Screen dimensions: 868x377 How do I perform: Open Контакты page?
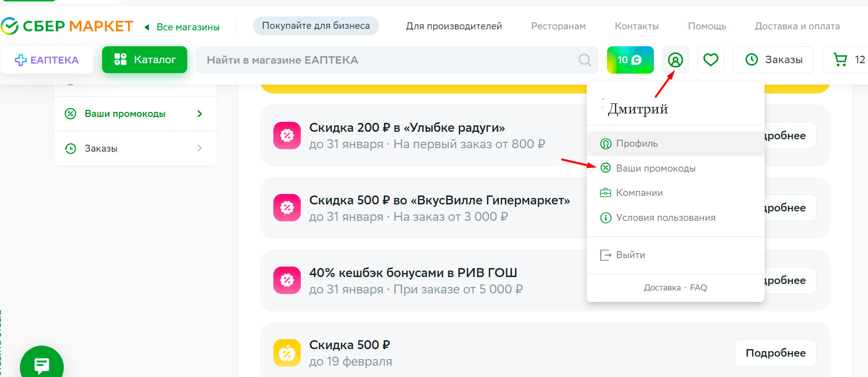[636, 26]
